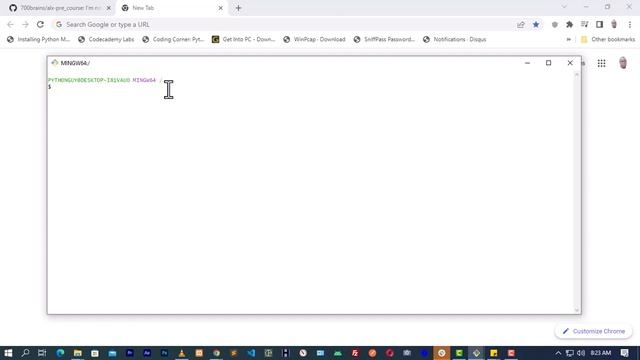
Task: Minimize the MINGW64 terminal window
Action: 527,63
